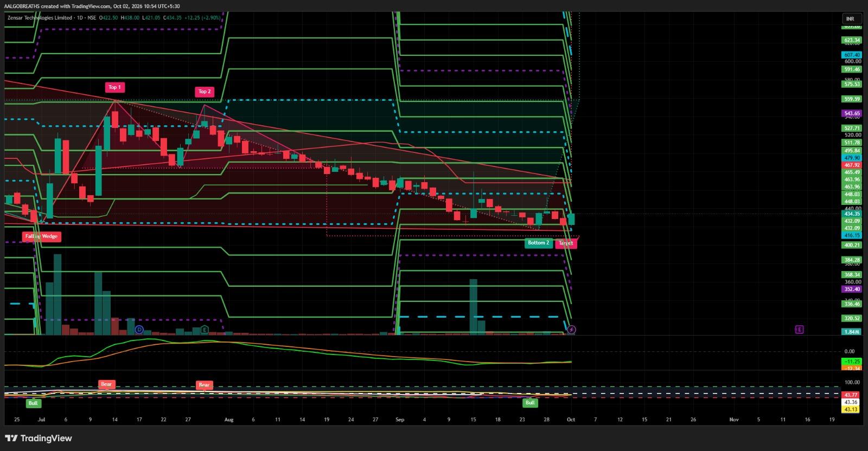Click the 'Zensar Technologies Limited' symbol title
The height and width of the screenshot is (451, 868).
[40, 18]
